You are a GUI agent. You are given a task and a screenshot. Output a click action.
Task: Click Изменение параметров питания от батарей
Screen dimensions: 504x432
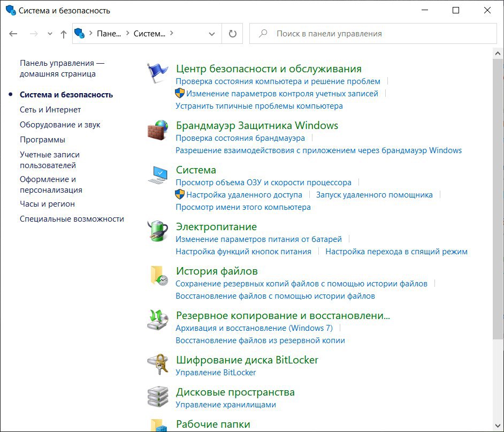tap(258, 239)
